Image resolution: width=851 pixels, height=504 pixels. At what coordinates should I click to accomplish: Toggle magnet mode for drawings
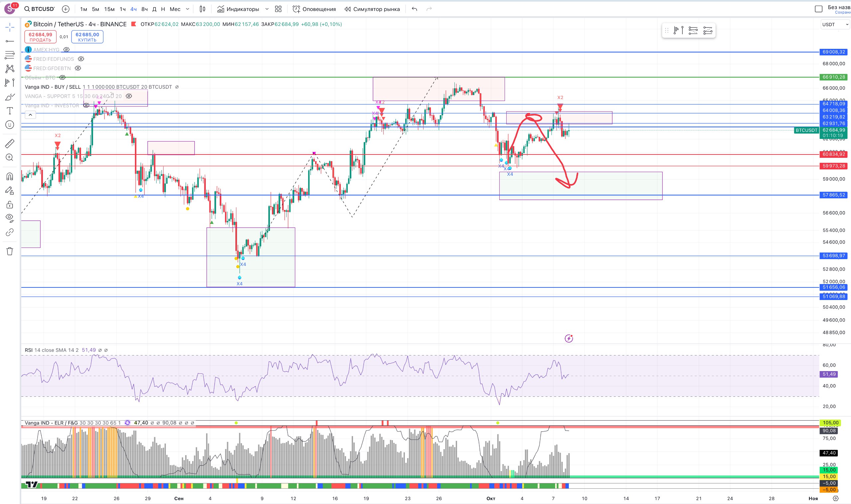tap(10, 176)
